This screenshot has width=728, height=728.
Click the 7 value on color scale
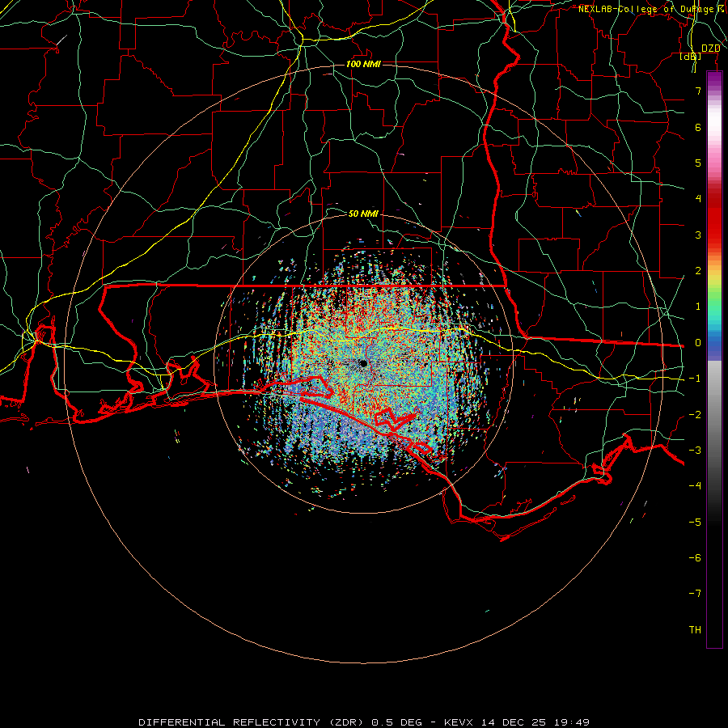(x=698, y=91)
